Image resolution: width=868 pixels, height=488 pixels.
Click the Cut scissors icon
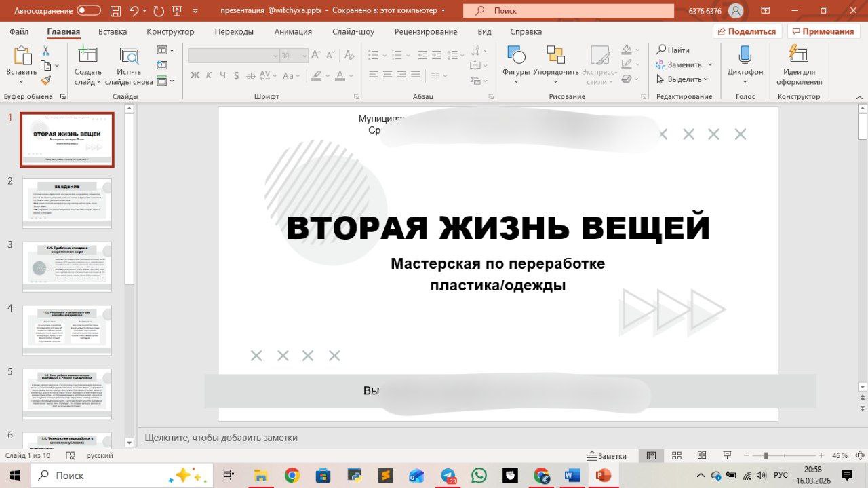point(45,51)
